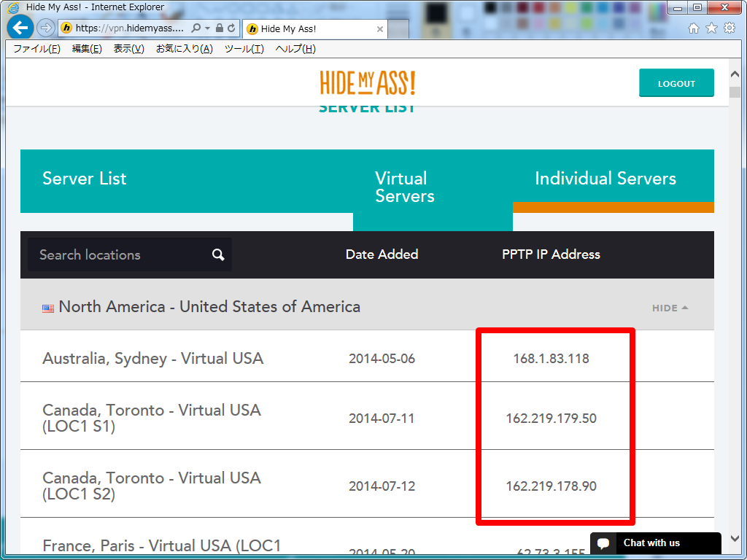Click IP address 168.1.83.118
The image size is (747, 560).
tap(551, 359)
